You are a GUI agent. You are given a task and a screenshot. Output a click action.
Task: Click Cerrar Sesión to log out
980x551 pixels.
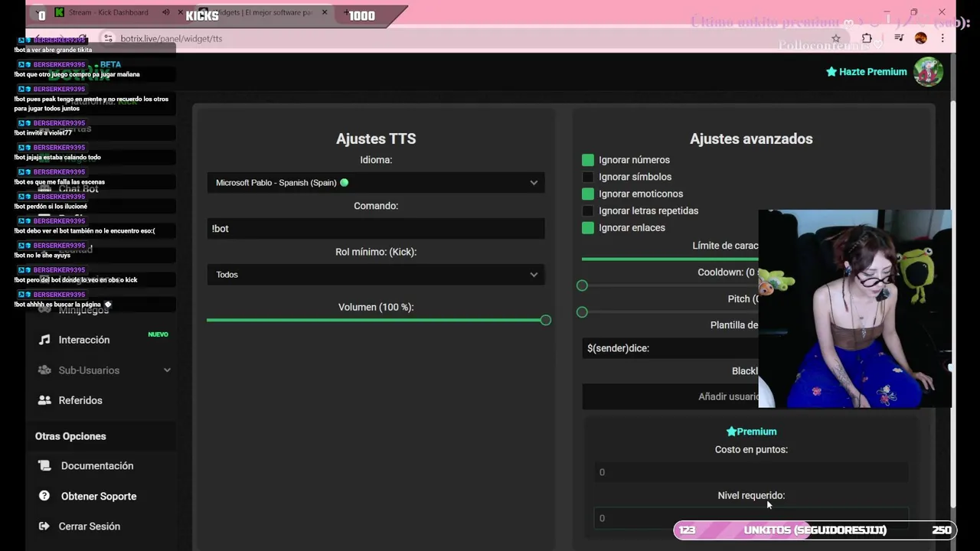tap(90, 527)
